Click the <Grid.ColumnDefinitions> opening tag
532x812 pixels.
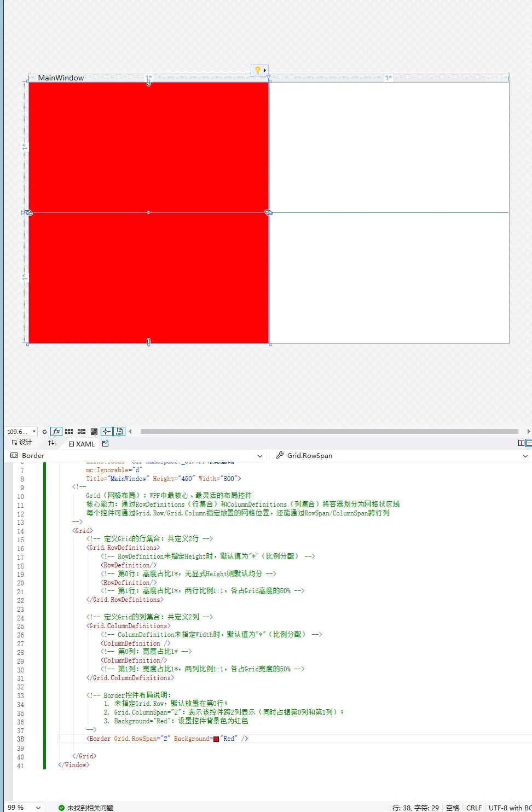coord(128,626)
